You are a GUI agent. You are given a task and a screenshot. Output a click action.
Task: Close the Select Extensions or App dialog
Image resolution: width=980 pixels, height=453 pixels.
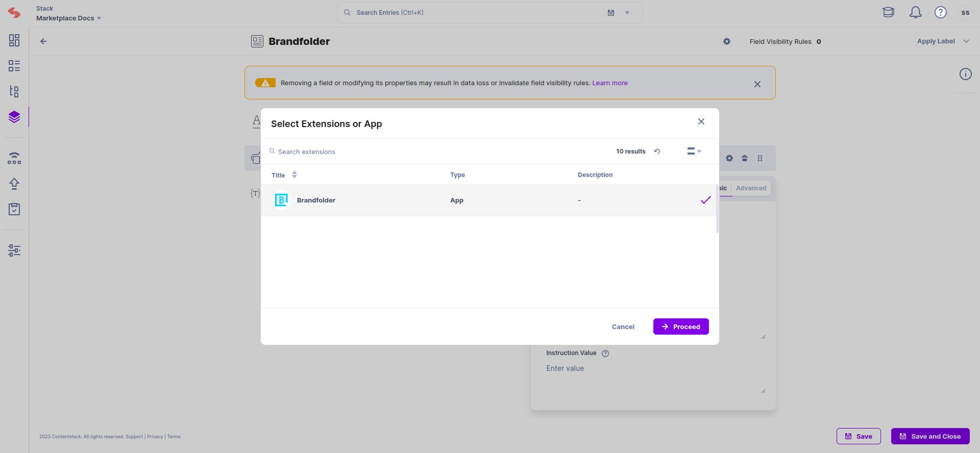click(x=701, y=122)
